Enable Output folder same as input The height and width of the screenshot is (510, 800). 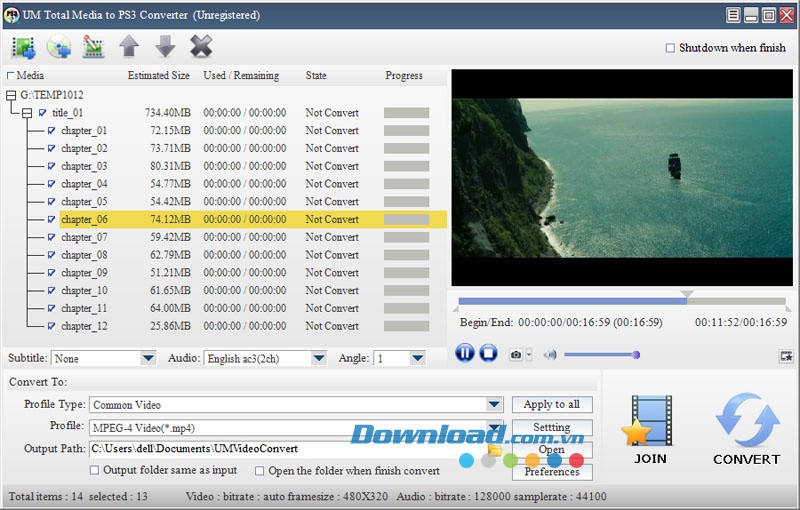94,470
